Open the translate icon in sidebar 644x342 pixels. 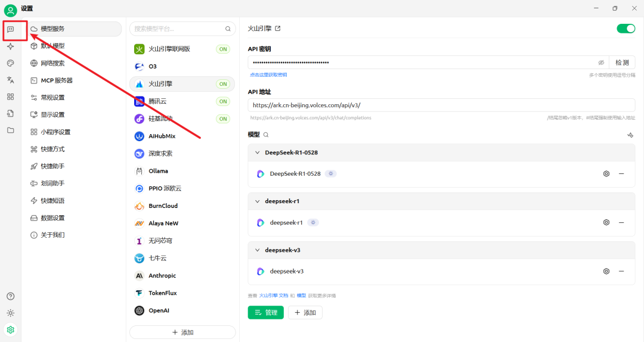pyautogui.click(x=11, y=80)
